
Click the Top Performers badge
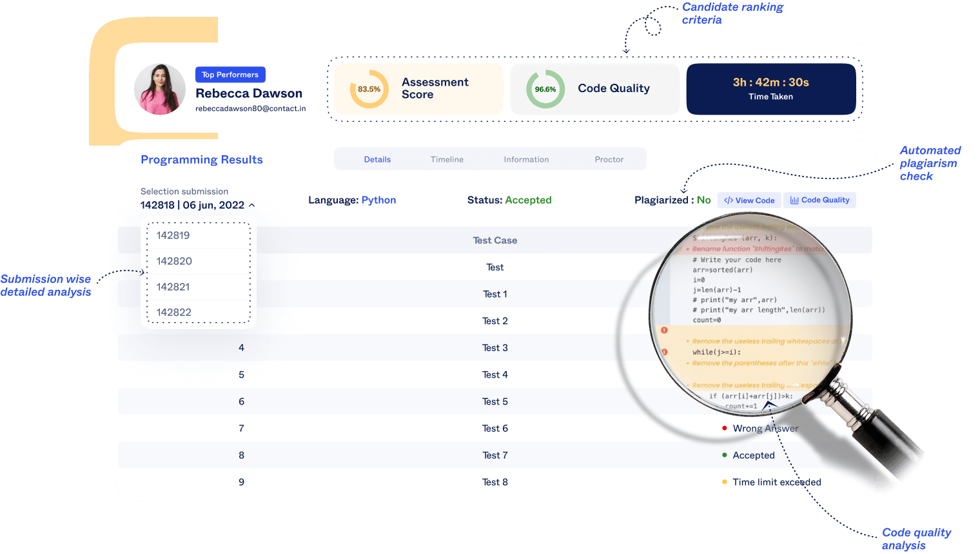(230, 74)
